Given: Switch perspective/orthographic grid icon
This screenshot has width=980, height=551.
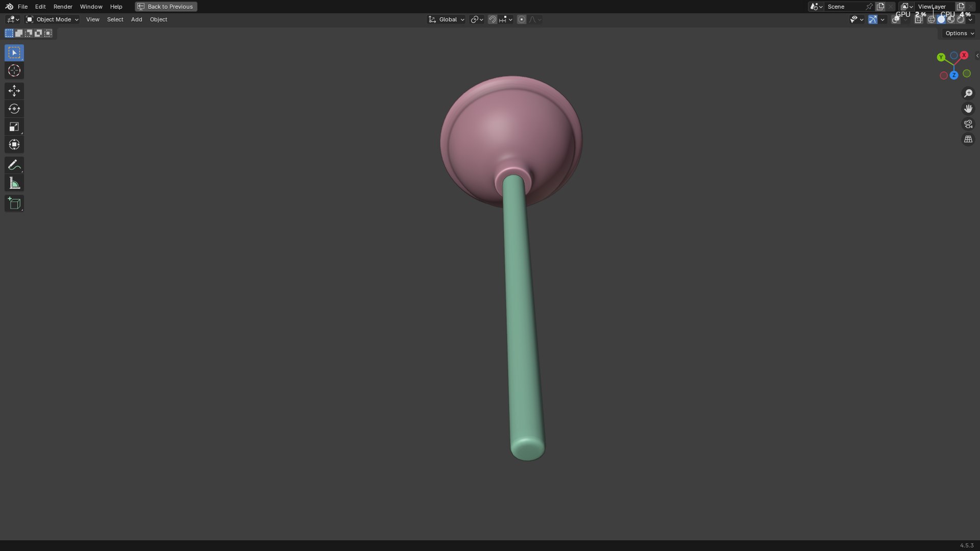Looking at the screenshot, I should pos(968,139).
